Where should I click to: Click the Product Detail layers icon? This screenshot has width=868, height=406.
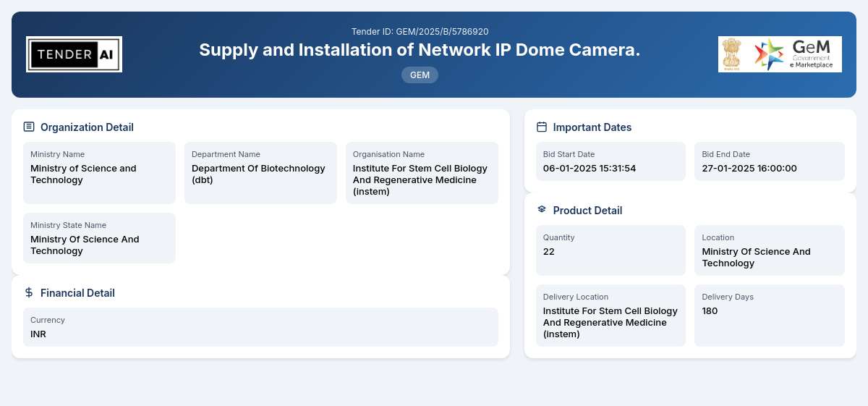click(x=542, y=209)
